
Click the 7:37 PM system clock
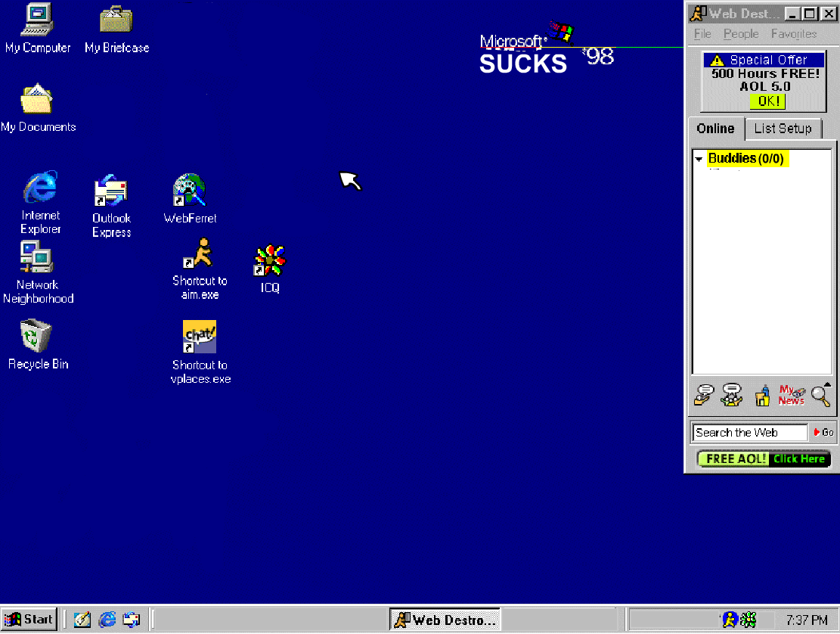click(807, 620)
